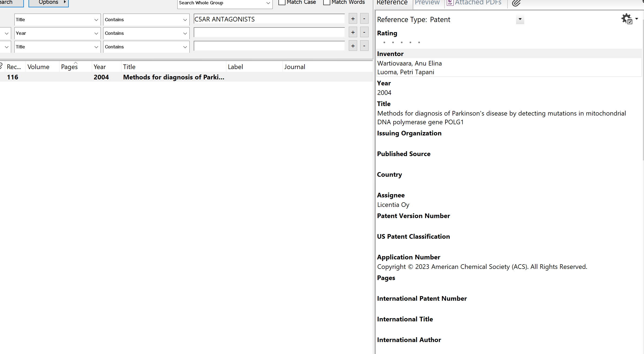The image size is (644, 354).
Task: Click minus button on first search row
Action: coord(364,19)
